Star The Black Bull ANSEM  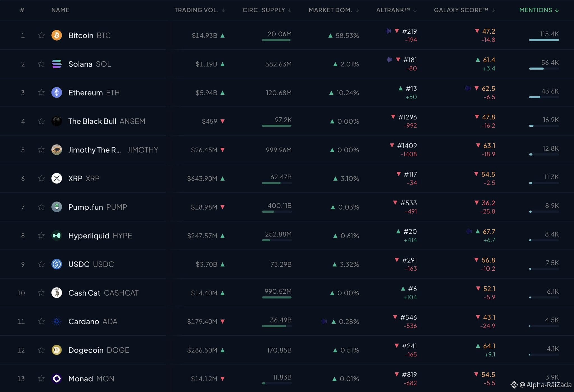coord(41,121)
